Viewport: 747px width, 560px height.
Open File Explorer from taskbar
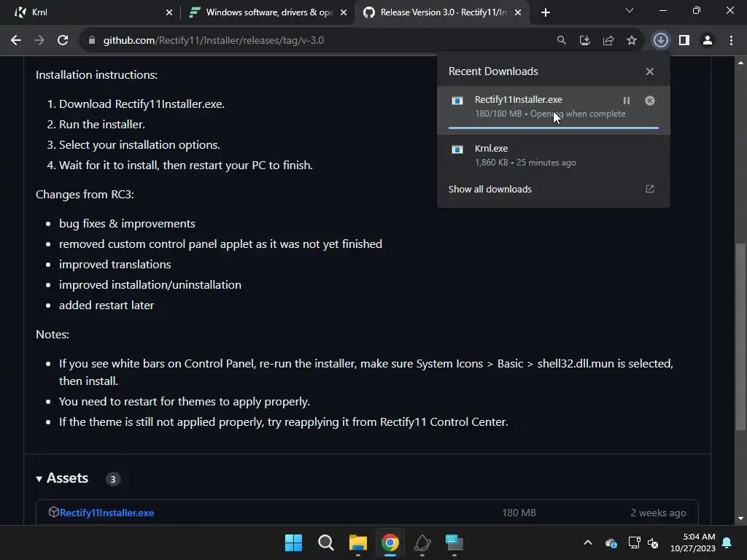(357, 542)
